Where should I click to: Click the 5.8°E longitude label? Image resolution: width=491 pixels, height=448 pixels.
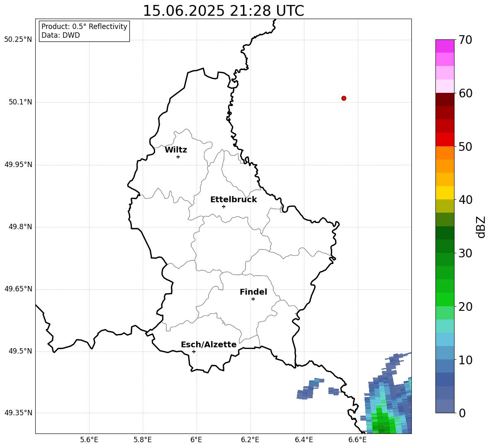coord(143,440)
